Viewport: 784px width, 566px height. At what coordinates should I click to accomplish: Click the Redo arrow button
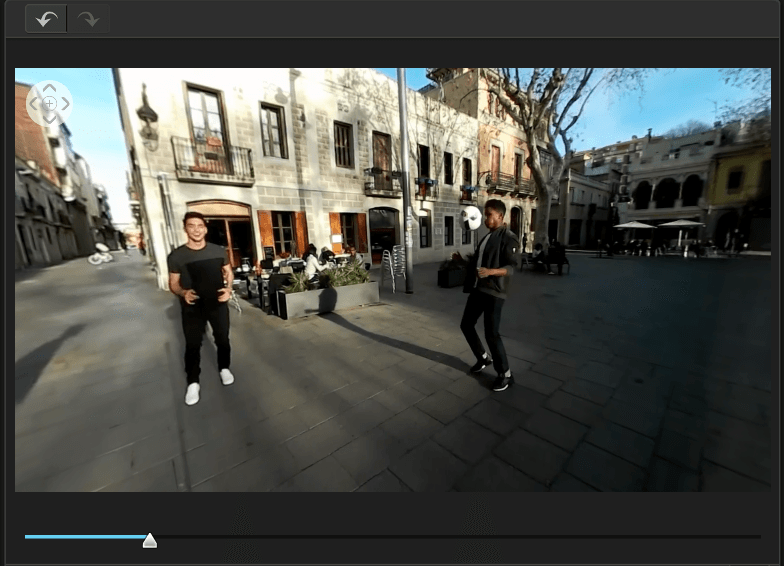point(88,19)
